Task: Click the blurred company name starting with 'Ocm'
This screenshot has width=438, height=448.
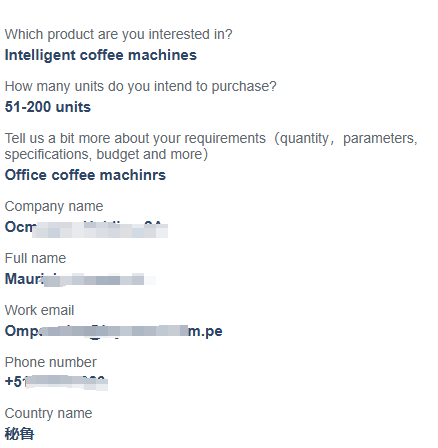Action: click(x=86, y=228)
